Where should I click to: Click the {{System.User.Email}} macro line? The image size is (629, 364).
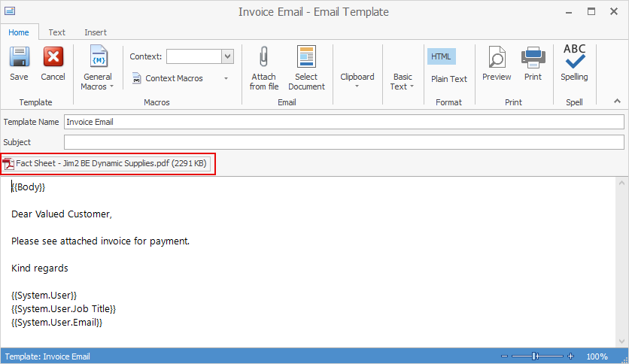(56, 323)
